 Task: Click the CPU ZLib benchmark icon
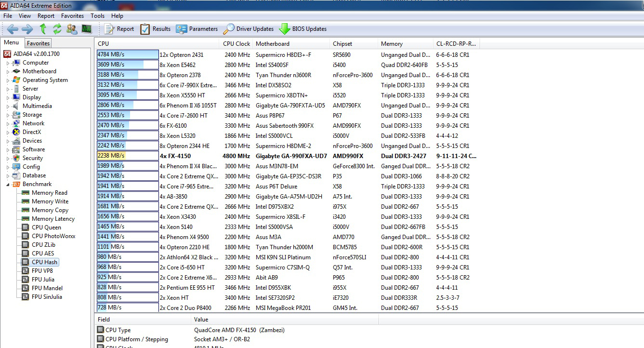(26, 245)
